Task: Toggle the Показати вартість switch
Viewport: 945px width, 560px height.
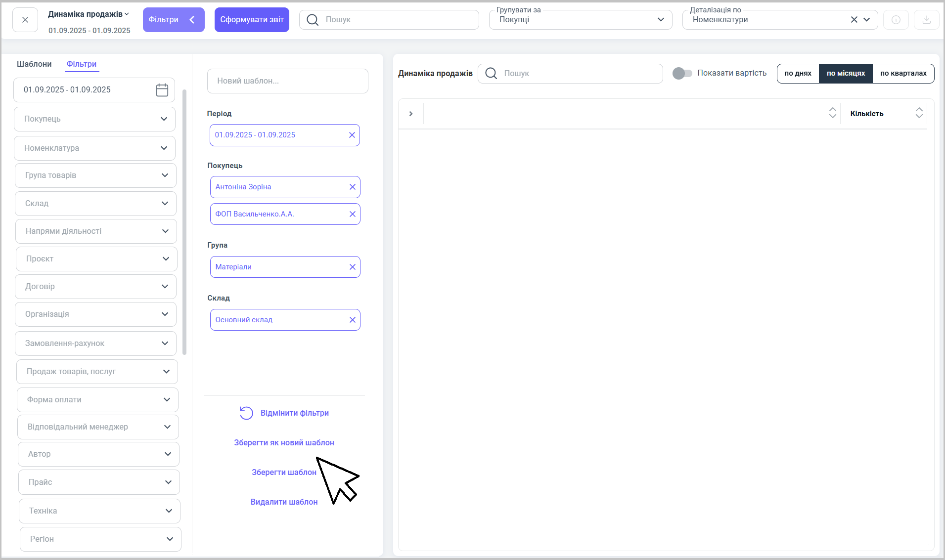Action: pyautogui.click(x=682, y=73)
